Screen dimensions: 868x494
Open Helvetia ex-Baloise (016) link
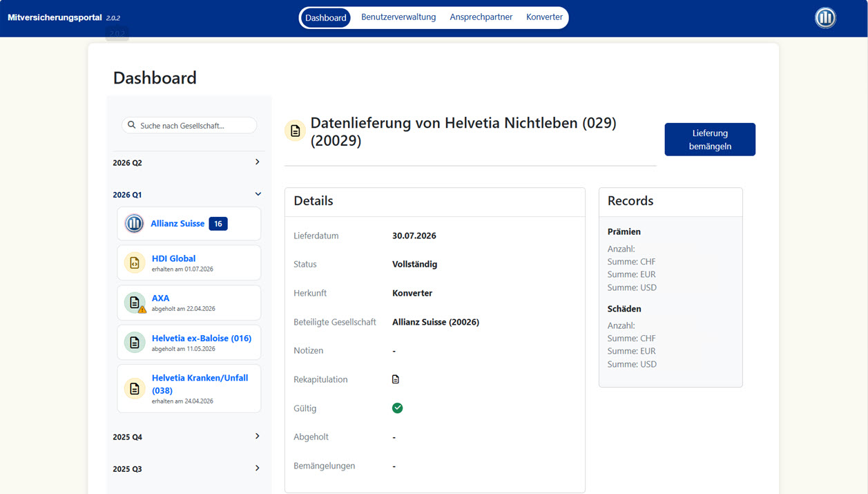point(202,339)
